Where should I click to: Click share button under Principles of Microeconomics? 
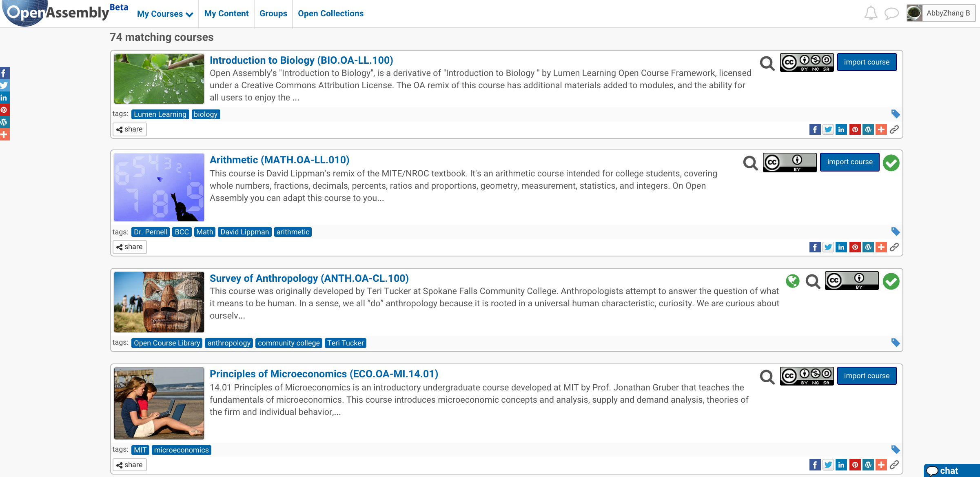point(130,465)
